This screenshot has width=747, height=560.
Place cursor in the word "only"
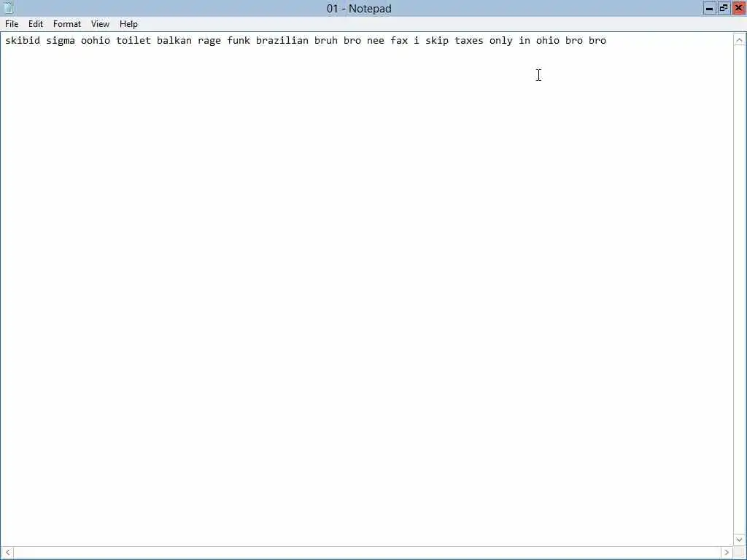501,41
